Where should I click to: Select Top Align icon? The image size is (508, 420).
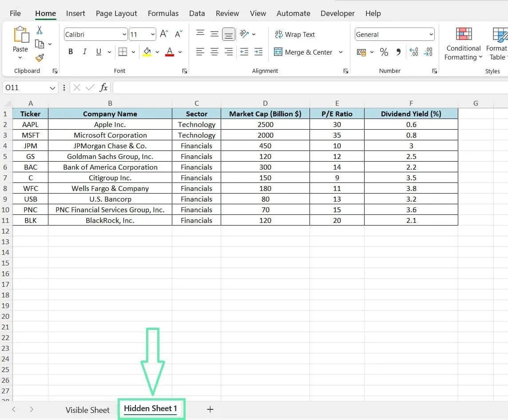click(x=200, y=34)
